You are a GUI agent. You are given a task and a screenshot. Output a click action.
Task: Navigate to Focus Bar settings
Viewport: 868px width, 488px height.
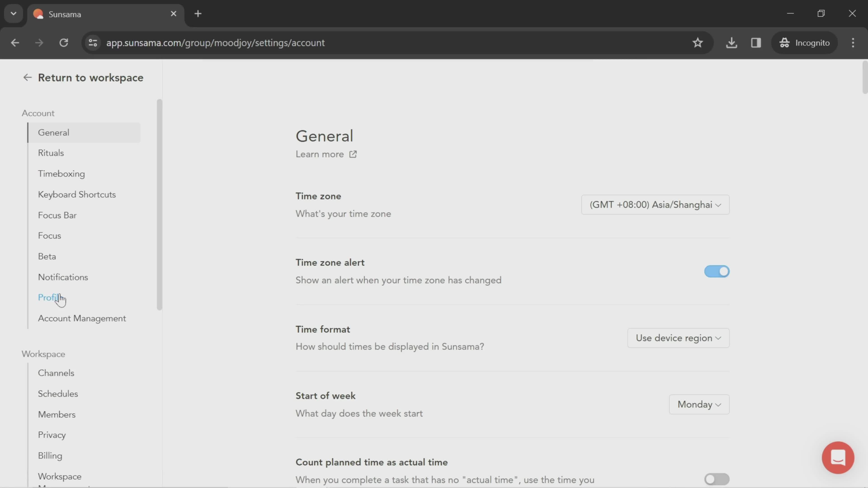(57, 215)
